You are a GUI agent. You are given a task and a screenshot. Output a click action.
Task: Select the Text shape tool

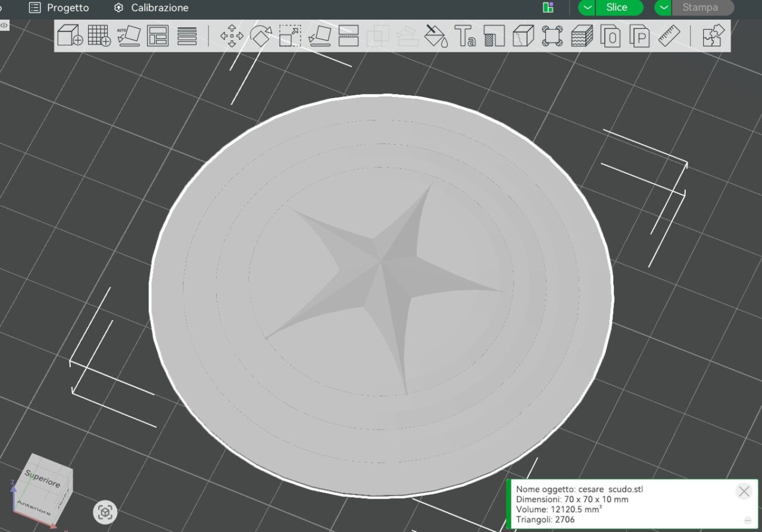465,36
